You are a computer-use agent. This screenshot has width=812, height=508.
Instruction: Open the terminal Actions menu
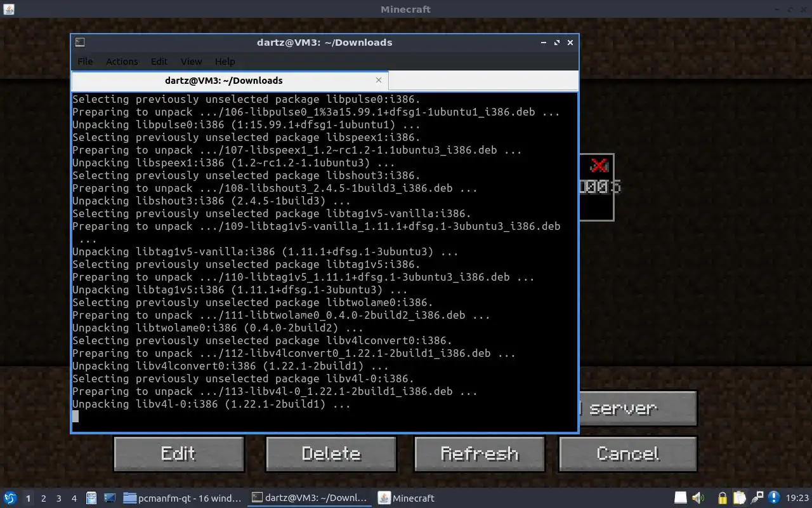point(122,62)
